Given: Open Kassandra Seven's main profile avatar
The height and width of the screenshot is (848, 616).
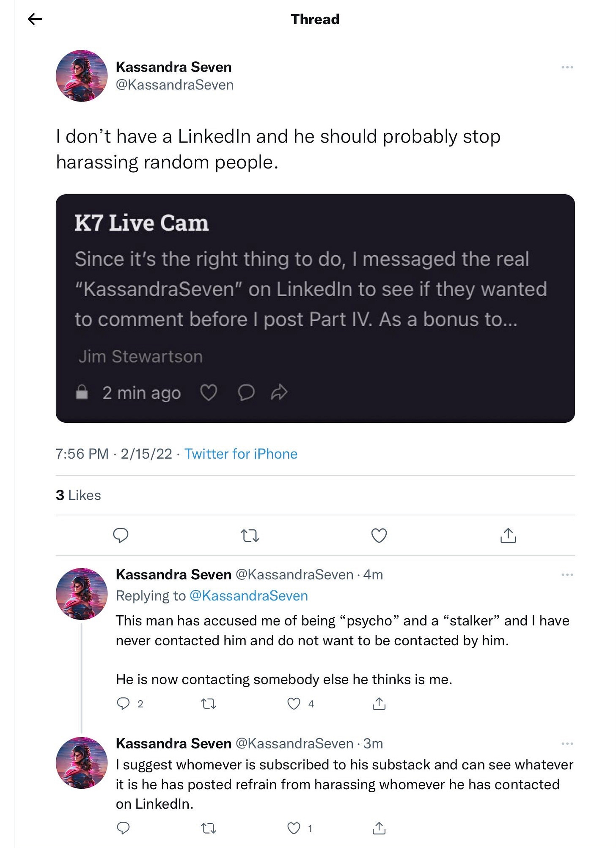Looking at the screenshot, I should coord(82,76).
